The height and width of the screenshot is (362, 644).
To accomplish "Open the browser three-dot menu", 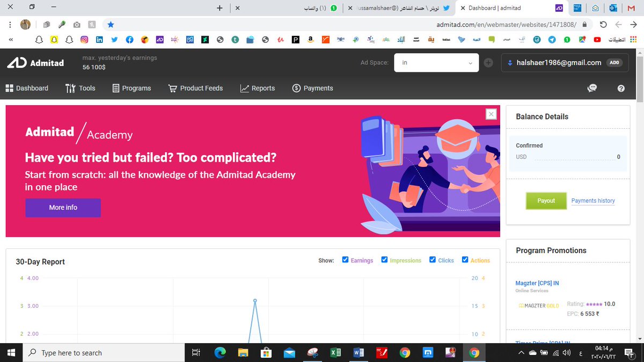I will (10, 25).
